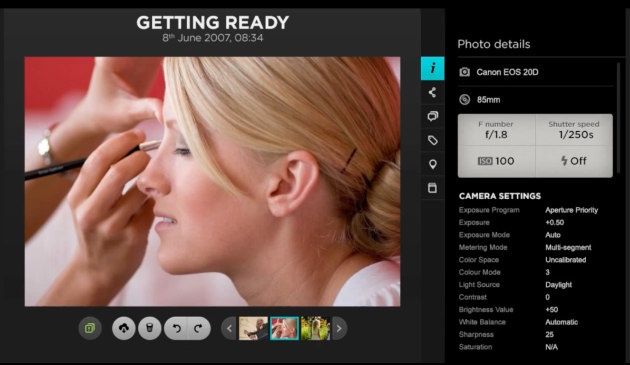Select the first wedding thumbnail
This screenshot has width=630, height=365.
point(253,328)
